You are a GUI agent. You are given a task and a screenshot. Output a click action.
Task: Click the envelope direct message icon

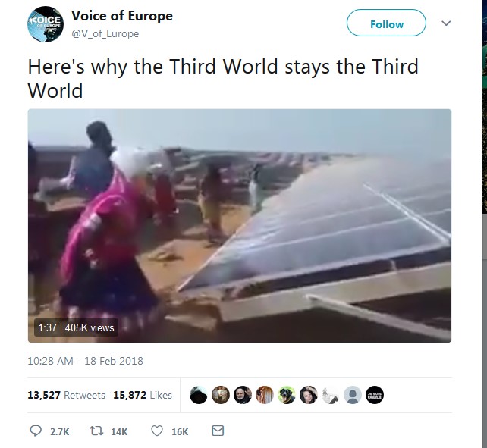coord(218,431)
